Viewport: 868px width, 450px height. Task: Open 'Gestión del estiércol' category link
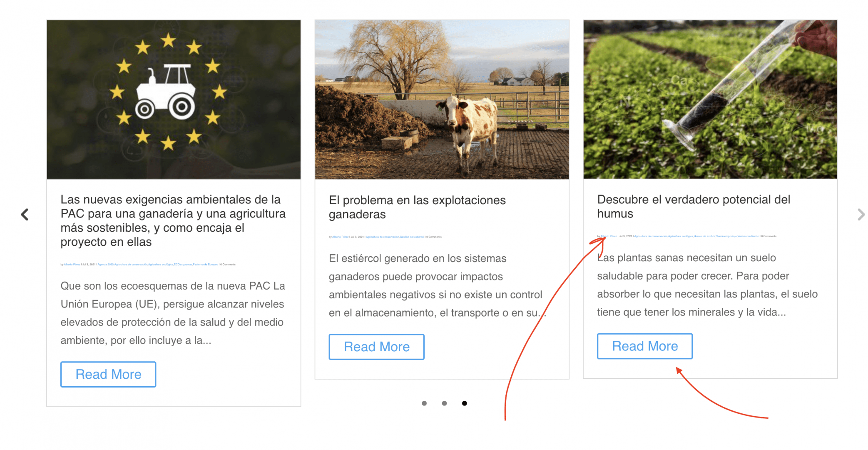[412, 237]
